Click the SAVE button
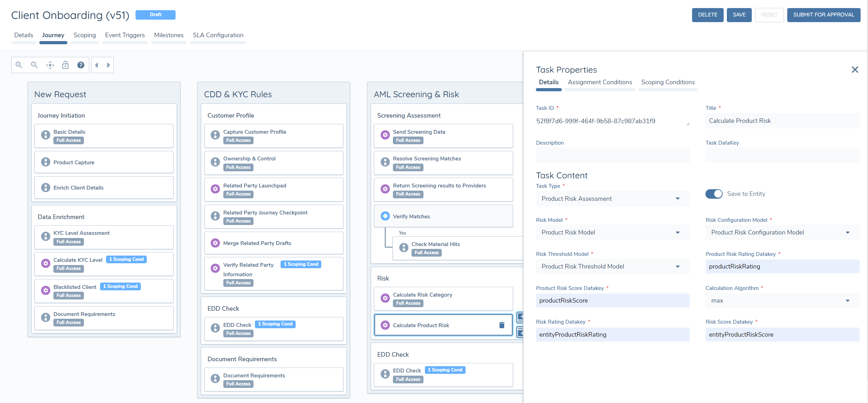 [739, 15]
